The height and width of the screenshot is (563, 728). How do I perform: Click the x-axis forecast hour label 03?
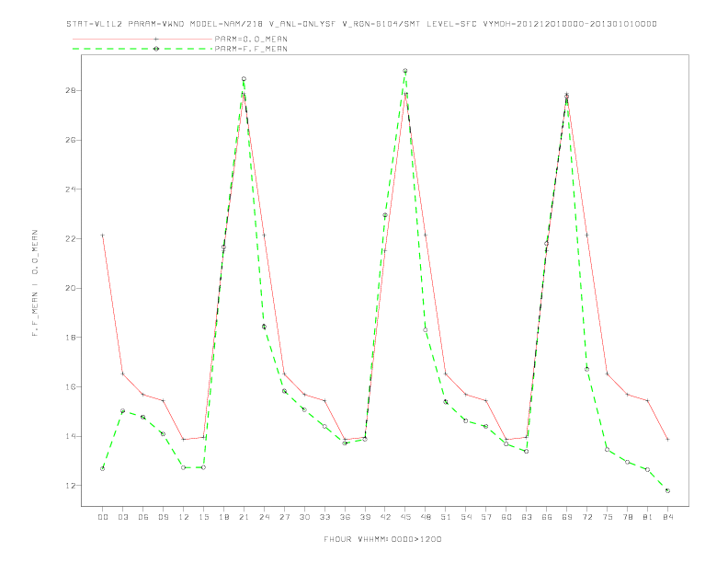tap(122, 517)
